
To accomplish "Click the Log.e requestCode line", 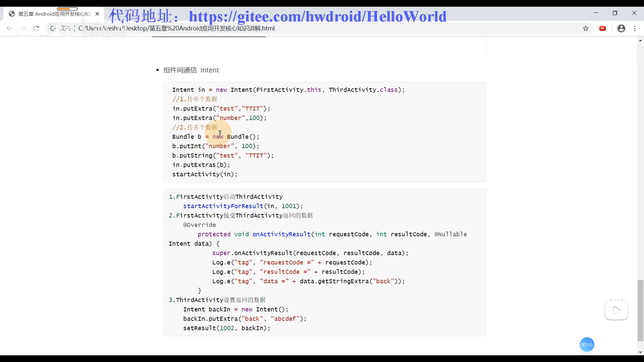I will click(292, 262).
